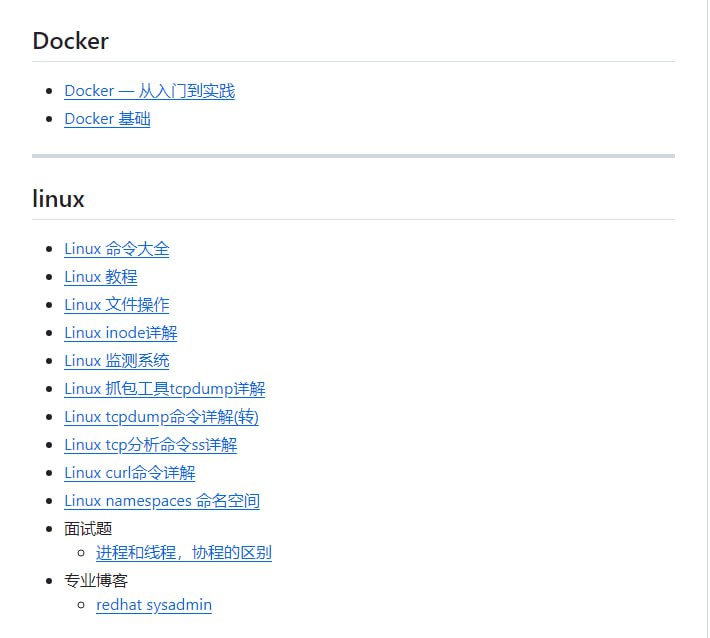
Task: Open the Linux 文件操作 link
Action: (116, 305)
